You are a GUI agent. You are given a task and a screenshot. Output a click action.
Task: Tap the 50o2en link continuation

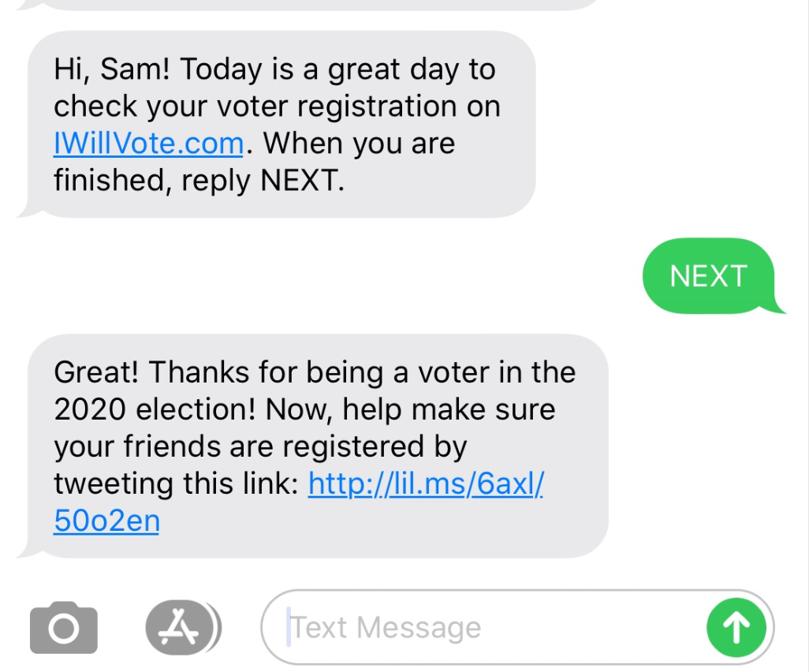(x=106, y=521)
